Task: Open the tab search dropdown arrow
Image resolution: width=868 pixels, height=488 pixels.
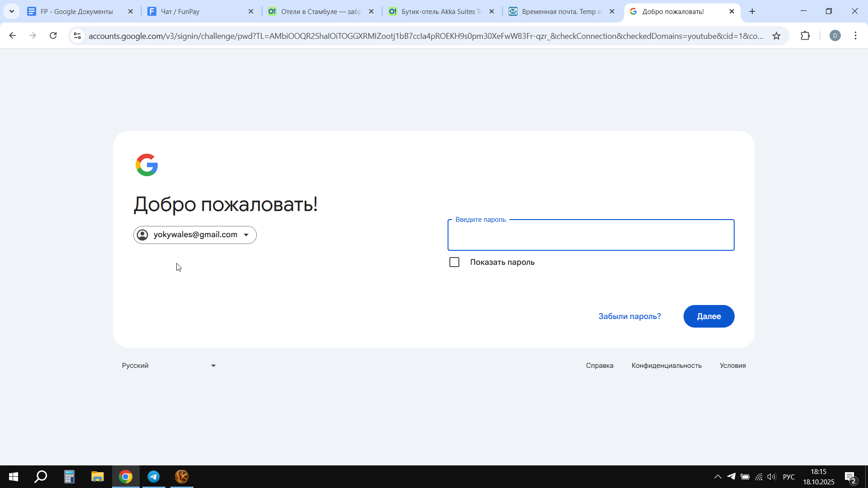Action: click(x=12, y=11)
